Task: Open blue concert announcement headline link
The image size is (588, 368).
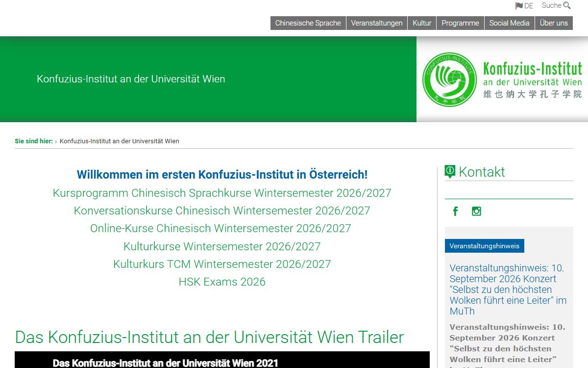Action: point(508,289)
